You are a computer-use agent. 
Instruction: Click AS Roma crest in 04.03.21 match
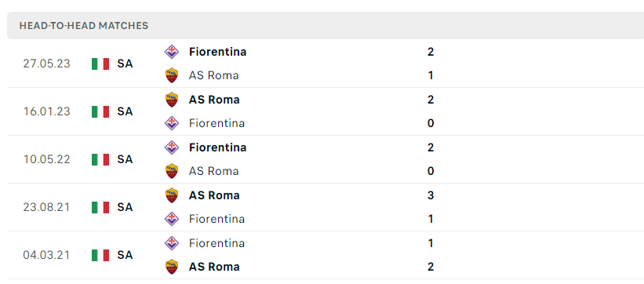coord(172,267)
